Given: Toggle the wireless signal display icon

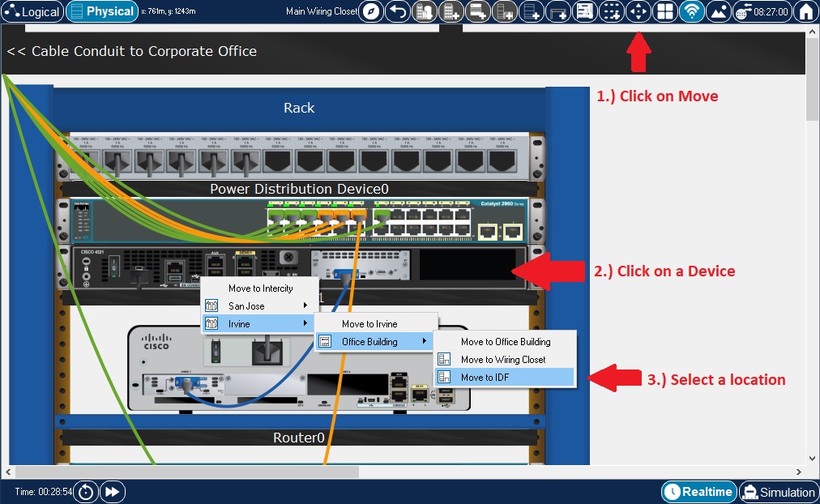Looking at the screenshot, I should coord(691,11).
